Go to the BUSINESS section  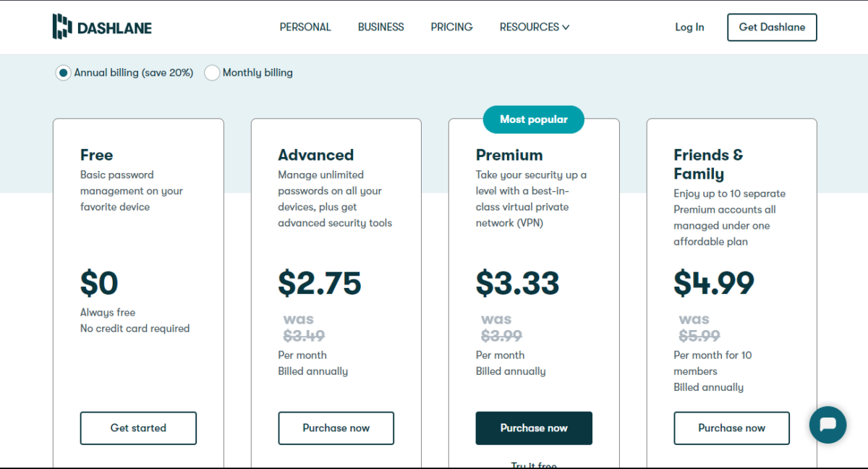[380, 27]
